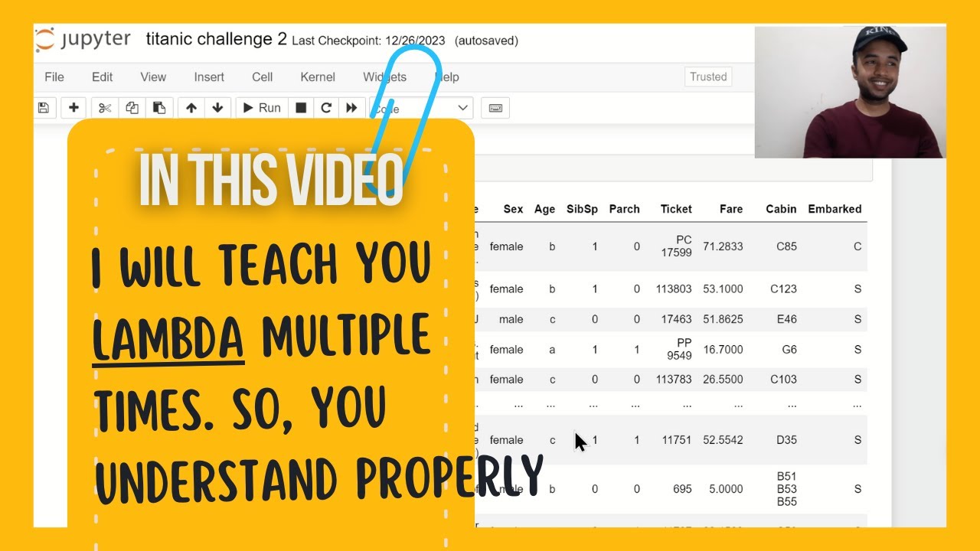
Task: Paste cells below using the clipboard icon
Action: (158, 108)
